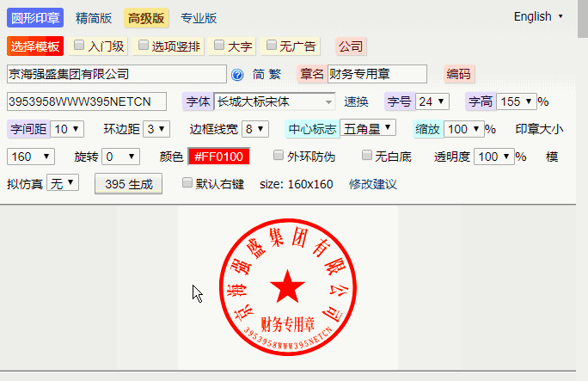588x381 pixels.
Task: Click the 章名 label
Action: coord(312,74)
